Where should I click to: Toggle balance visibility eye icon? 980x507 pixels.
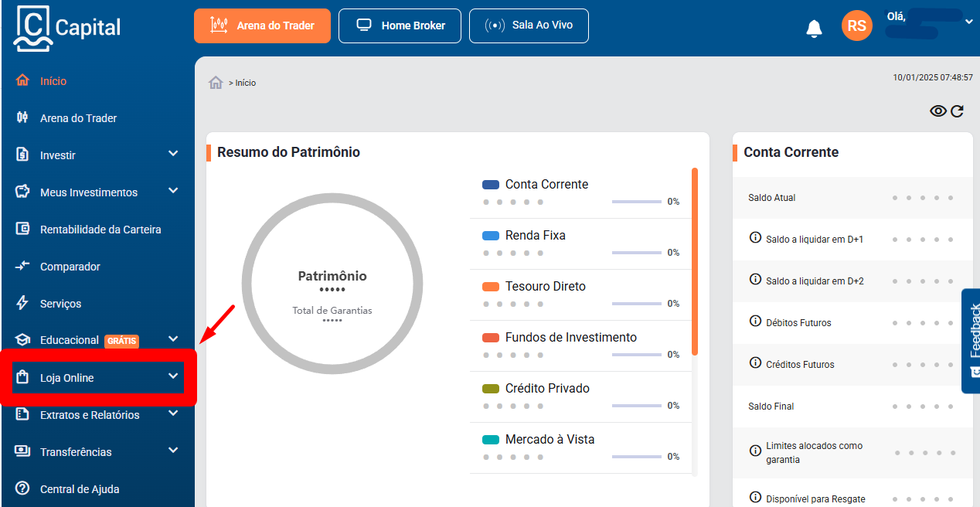click(938, 111)
